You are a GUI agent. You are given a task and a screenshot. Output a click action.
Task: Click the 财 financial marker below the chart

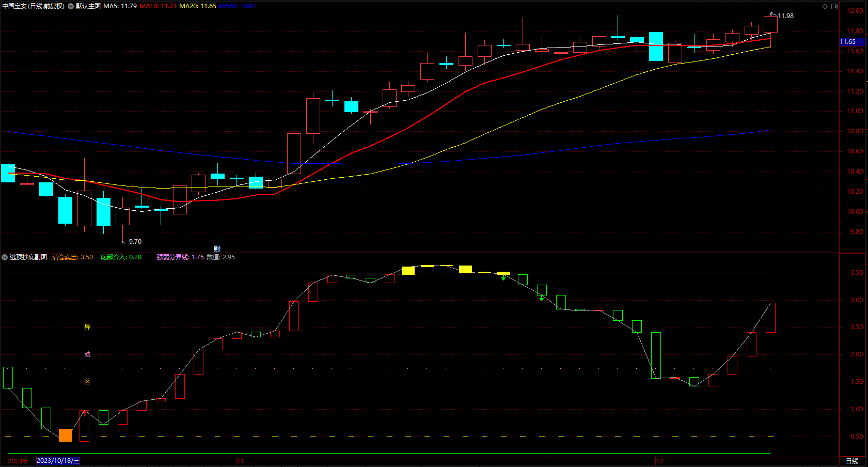click(217, 249)
